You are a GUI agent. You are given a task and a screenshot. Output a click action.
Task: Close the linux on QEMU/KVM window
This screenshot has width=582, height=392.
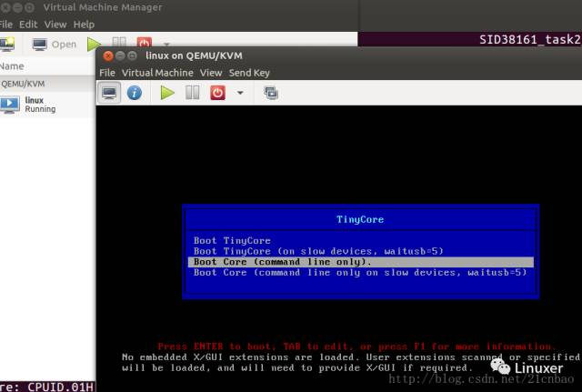108,56
